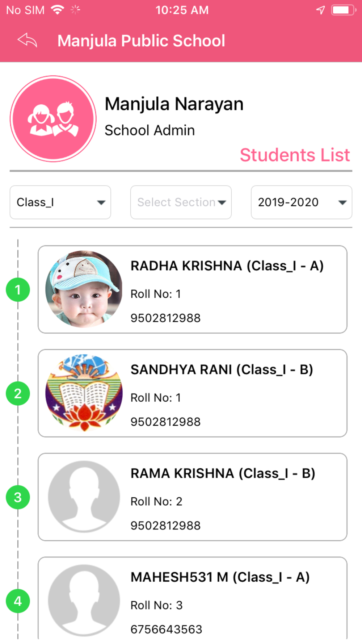The image size is (362, 644).
Task: Open Sandhya Rani's book emblem photo
Action: 84,393
